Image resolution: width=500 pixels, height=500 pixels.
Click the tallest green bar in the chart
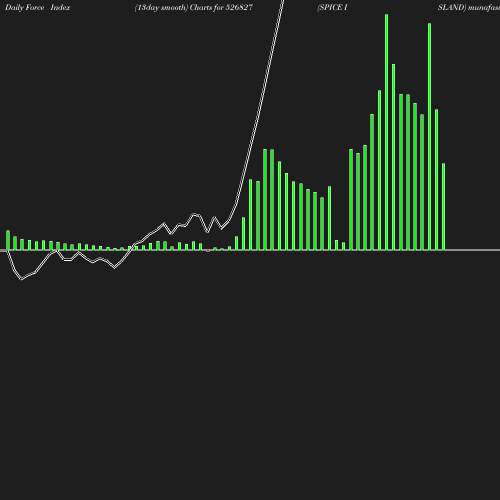click(x=386, y=132)
